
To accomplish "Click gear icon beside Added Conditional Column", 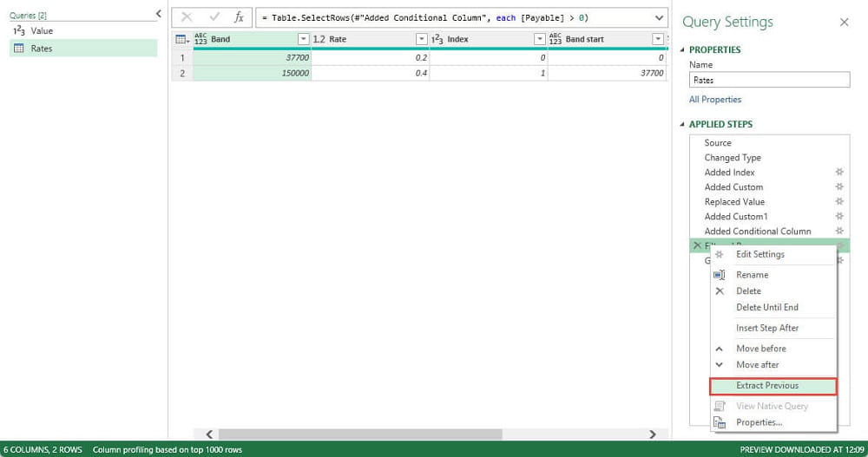I will point(838,232).
